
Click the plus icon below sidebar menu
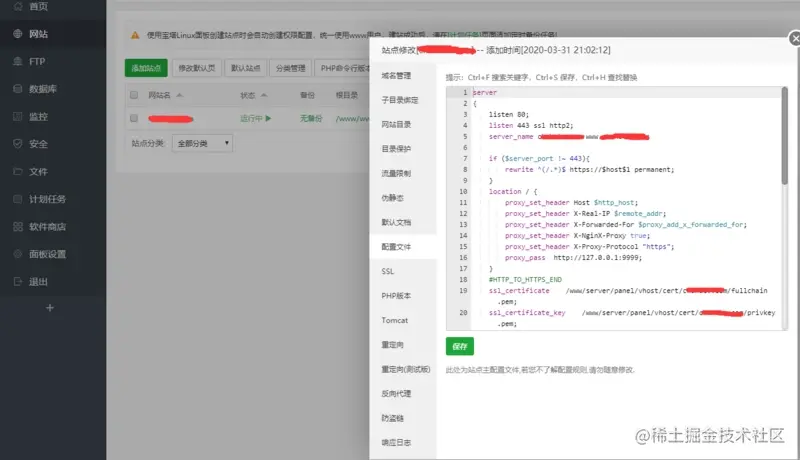[50, 308]
